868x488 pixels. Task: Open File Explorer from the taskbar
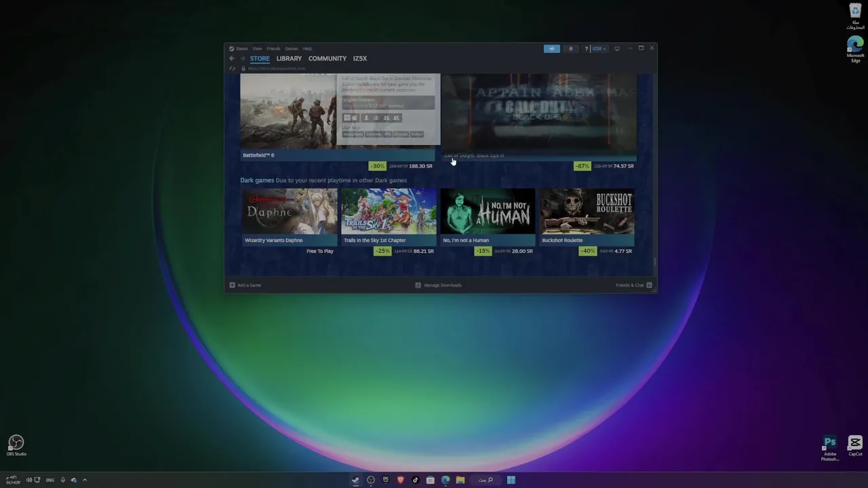click(x=460, y=480)
